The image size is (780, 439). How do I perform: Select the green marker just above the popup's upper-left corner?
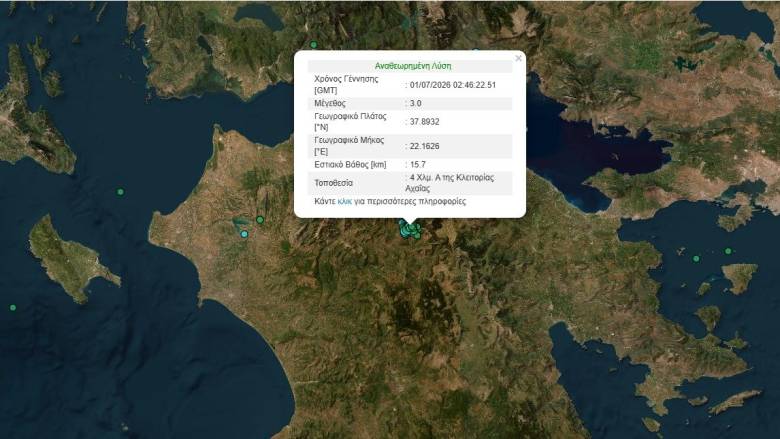(314, 45)
